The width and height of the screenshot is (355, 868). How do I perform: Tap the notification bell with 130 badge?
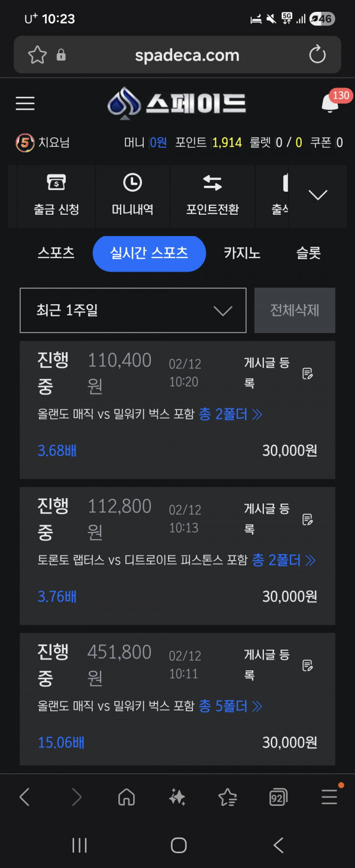pyautogui.click(x=330, y=104)
